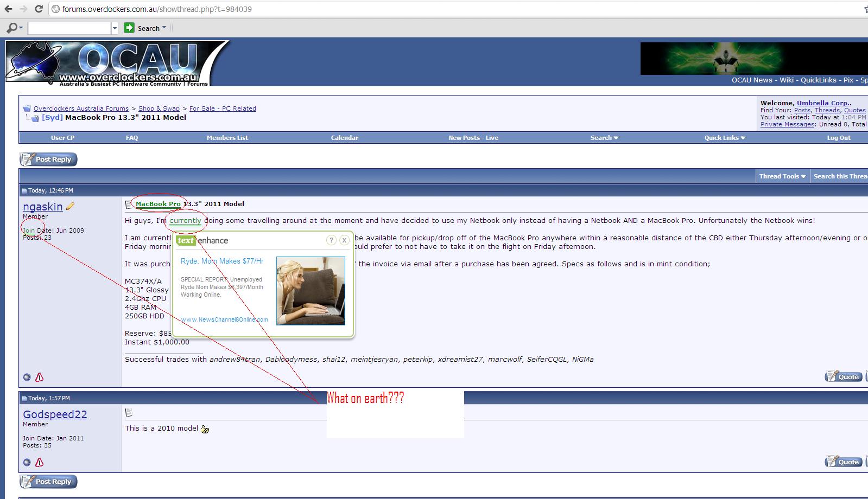Quote ngaskin's post

[844, 376]
